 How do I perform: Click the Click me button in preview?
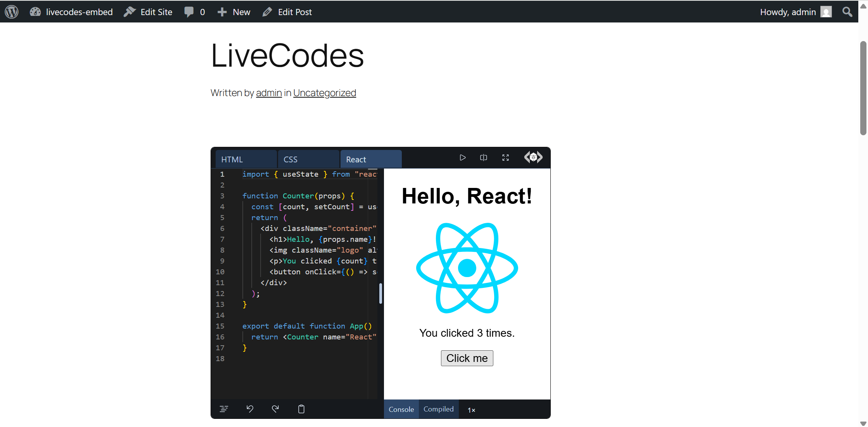[x=467, y=358]
